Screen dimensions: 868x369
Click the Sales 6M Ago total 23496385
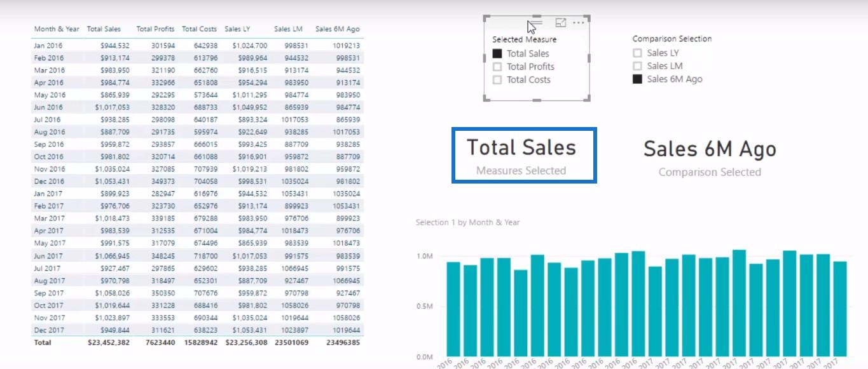coord(342,342)
